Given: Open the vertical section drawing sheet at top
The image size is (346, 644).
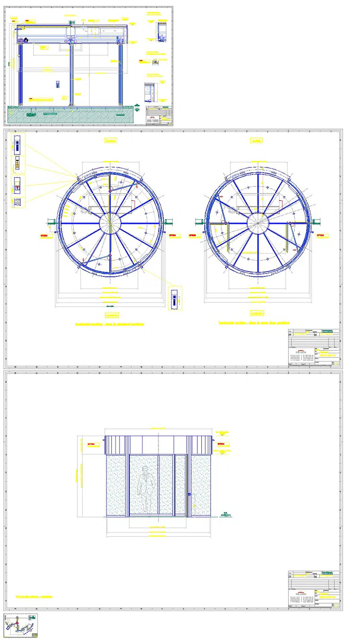Looking at the screenshot, I should click(89, 66).
